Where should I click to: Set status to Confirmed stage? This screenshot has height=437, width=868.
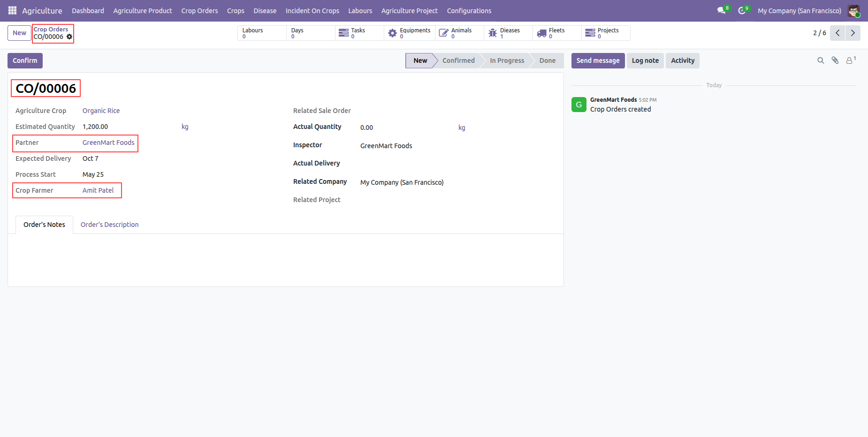point(458,60)
